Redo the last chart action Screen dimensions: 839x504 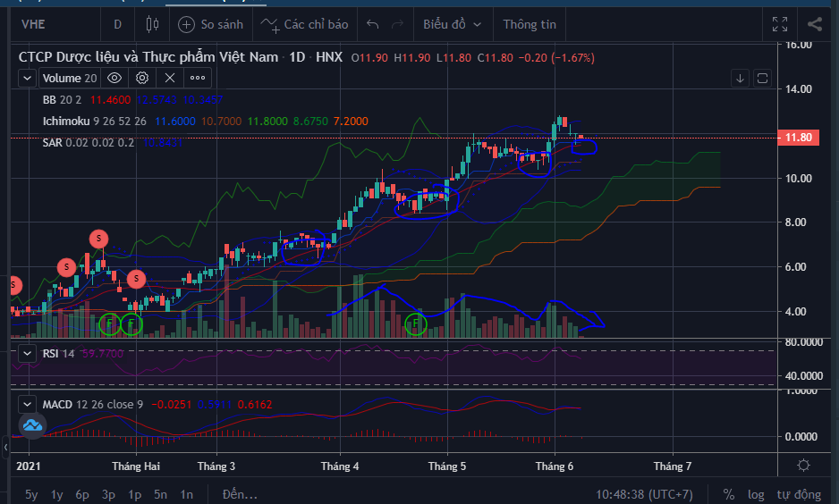pos(398,24)
